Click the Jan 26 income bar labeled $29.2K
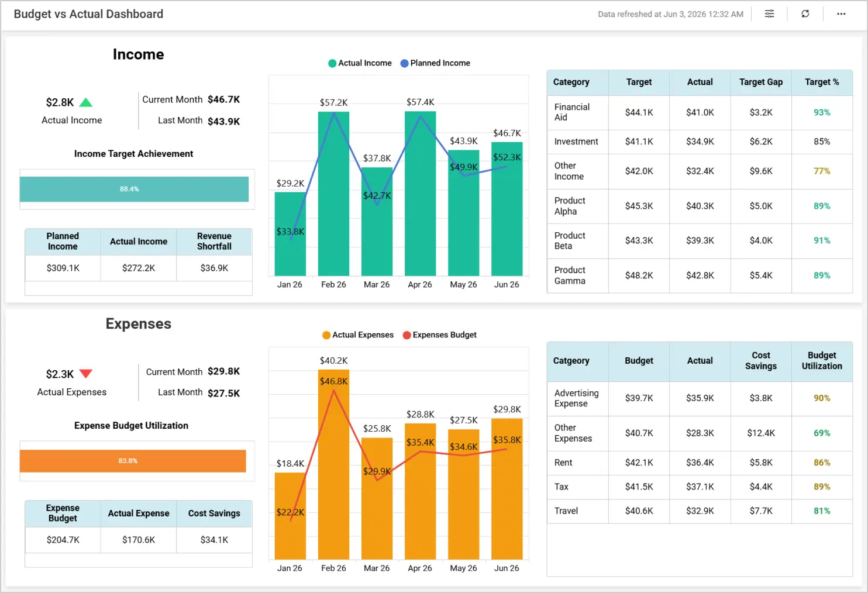868x593 pixels. 290,234
